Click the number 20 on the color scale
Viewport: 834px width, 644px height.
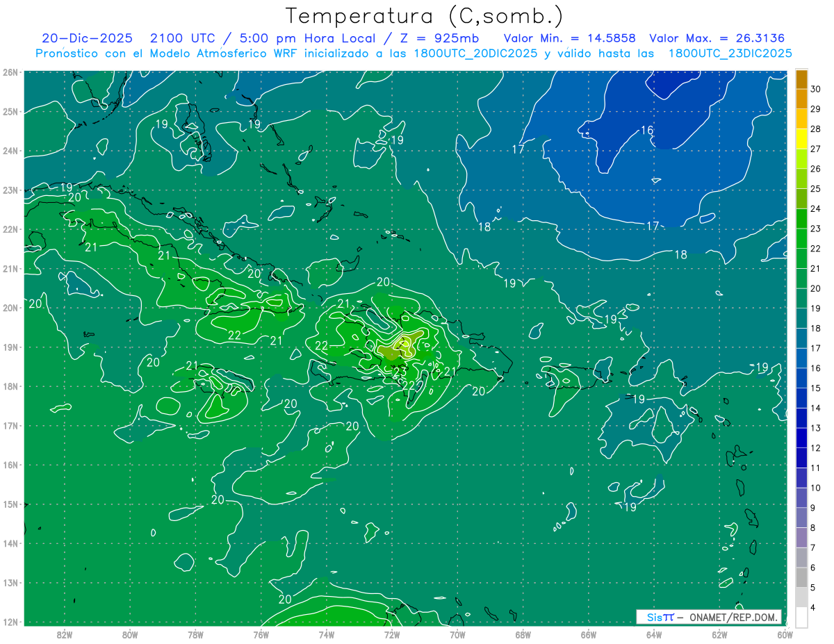click(x=815, y=288)
